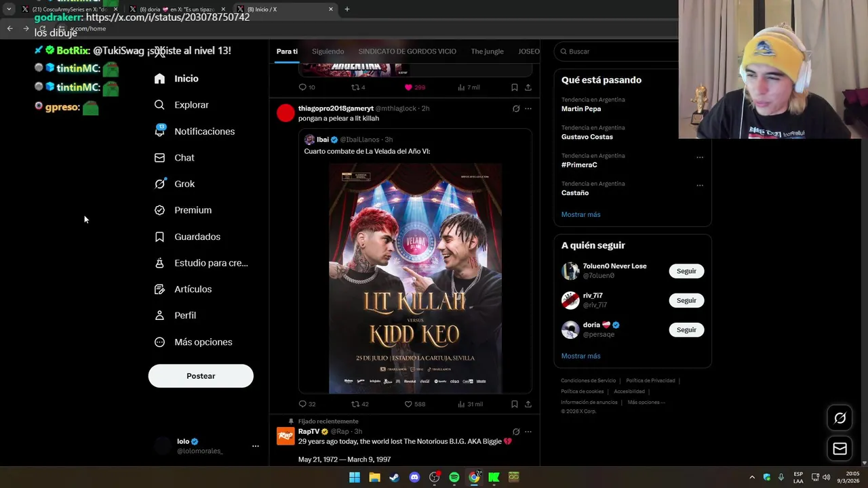Open Discord from the taskbar

[414, 477]
